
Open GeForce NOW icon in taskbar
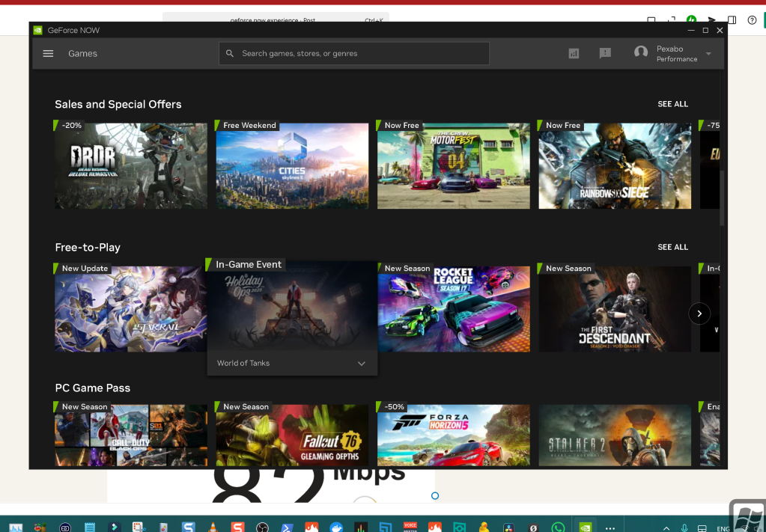[x=585, y=527]
